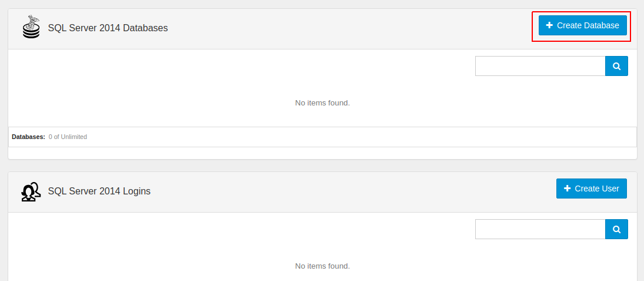Click the Logins panel header bar

click(322, 192)
